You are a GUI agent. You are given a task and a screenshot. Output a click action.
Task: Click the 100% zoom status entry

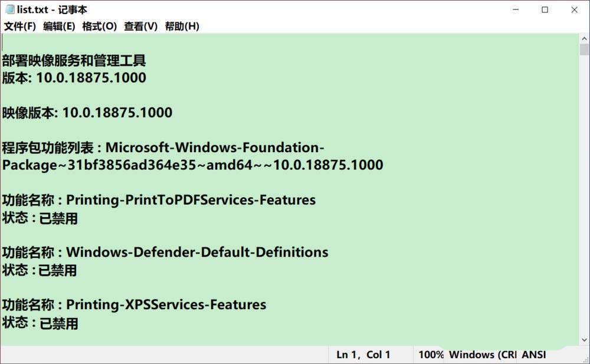point(431,355)
